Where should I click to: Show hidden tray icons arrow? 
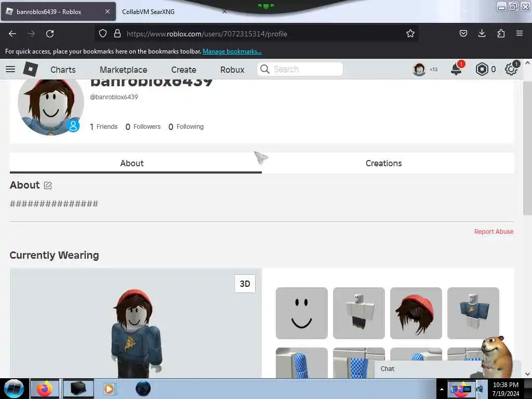[442, 389]
